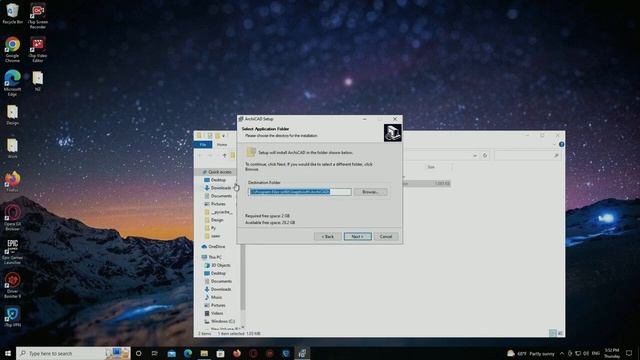The height and width of the screenshot is (360, 640).
Task: Open the Mail app on taskbar
Action: click(171, 353)
